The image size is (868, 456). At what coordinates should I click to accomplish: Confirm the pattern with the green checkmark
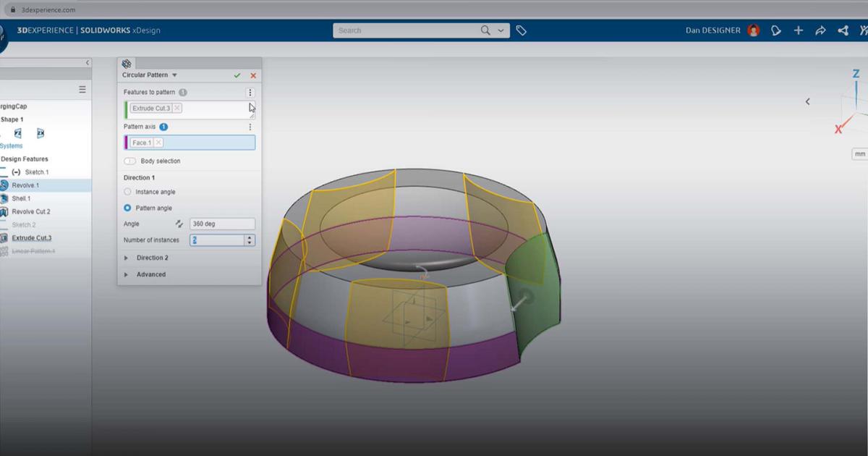coord(237,75)
